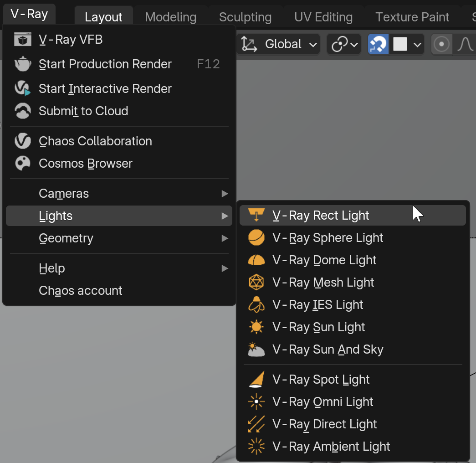Add a V-Ray Dome Light

coord(353,260)
